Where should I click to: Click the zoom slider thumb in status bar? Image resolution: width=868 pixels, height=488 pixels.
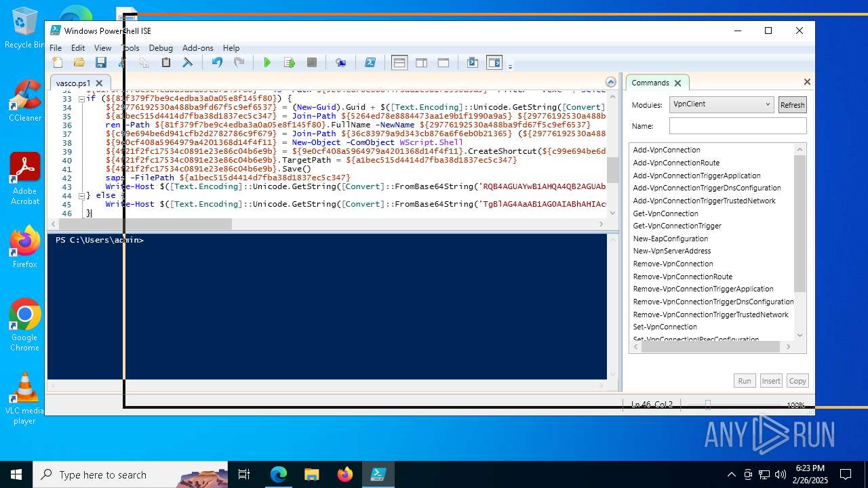(x=708, y=405)
